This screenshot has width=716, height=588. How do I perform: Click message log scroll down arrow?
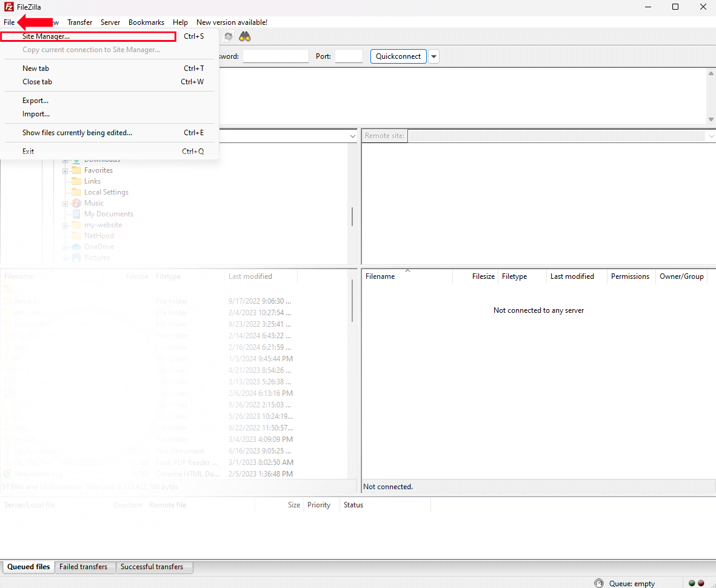711,119
